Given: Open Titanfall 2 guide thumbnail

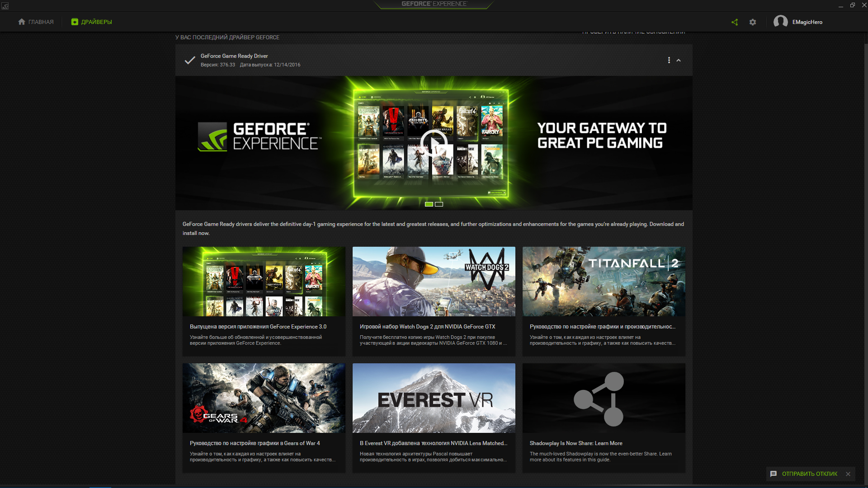Looking at the screenshot, I should point(604,281).
